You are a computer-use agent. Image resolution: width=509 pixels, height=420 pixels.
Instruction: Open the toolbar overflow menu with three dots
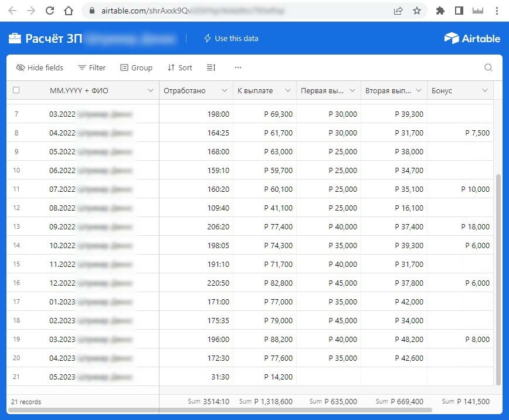point(237,67)
